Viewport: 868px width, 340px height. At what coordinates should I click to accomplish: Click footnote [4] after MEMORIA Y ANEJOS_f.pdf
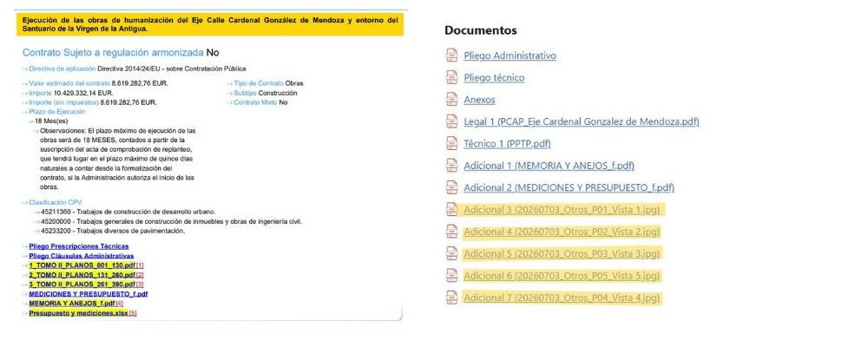120,304
